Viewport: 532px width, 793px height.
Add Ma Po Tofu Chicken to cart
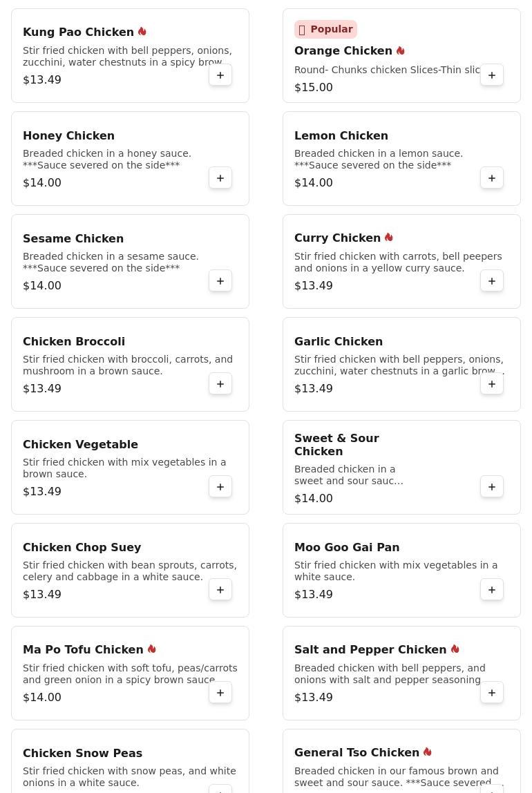[x=220, y=693]
